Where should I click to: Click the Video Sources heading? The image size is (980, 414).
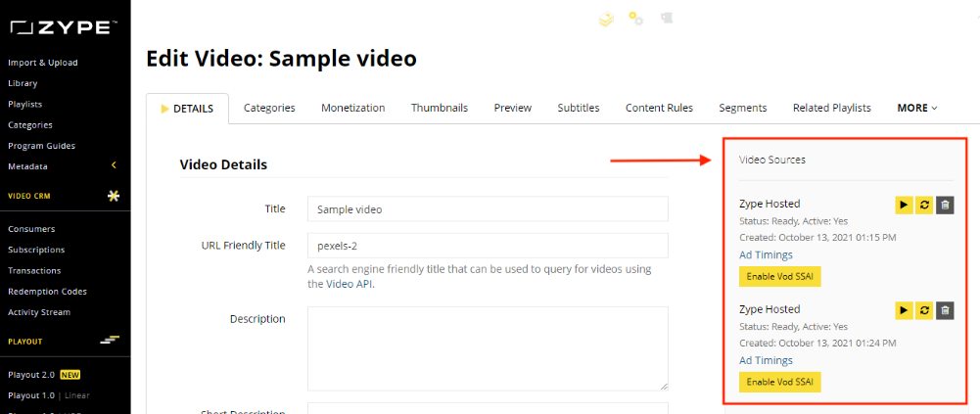click(772, 160)
